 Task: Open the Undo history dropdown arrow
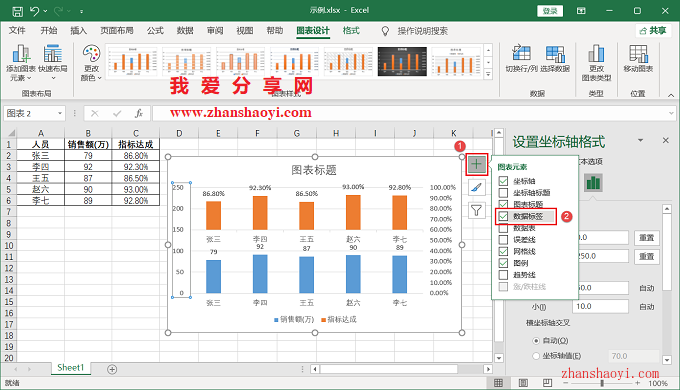(x=45, y=11)
